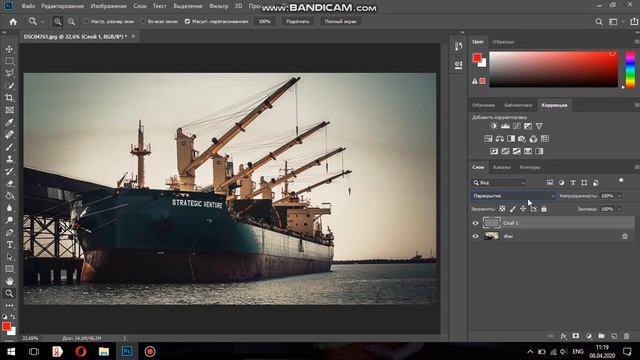Select the Frame tool
The width and height of the screenshot is (640, 360).
coord(9,110)
